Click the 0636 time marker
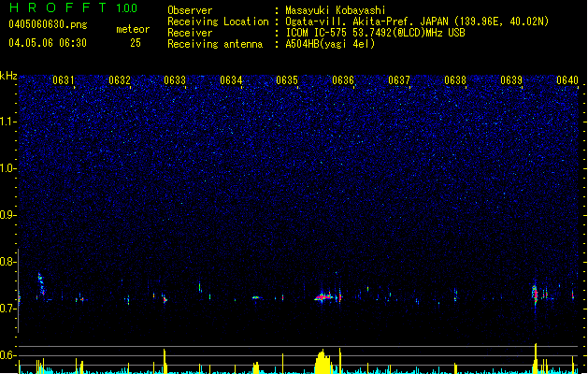Screen dimensions: 588x374 pos(343,80)
